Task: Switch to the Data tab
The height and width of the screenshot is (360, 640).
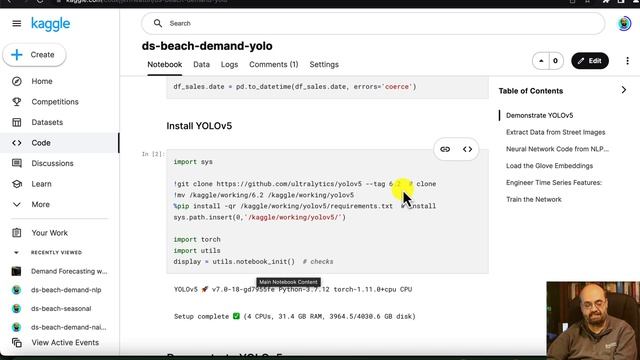Action: tap(201, 64)
